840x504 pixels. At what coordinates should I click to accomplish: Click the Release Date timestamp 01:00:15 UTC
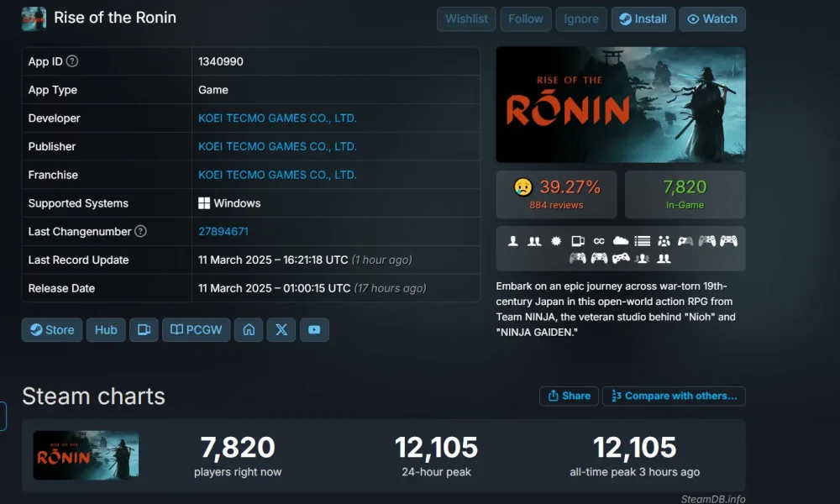[275, 288]
